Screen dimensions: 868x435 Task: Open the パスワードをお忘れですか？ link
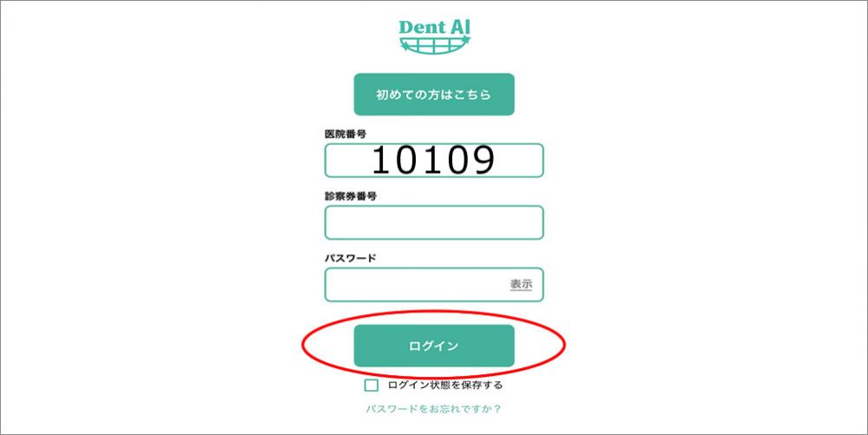[x=433, y=409]
